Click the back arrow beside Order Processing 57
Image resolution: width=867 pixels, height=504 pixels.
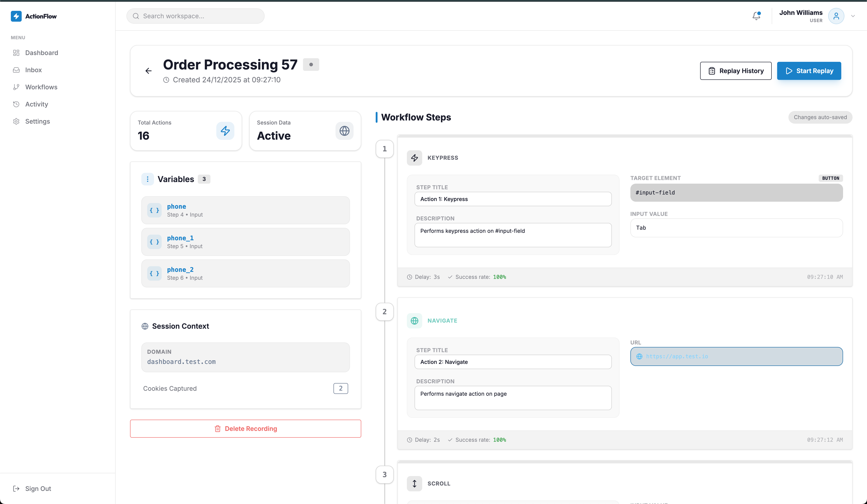(x=149, y=70)
